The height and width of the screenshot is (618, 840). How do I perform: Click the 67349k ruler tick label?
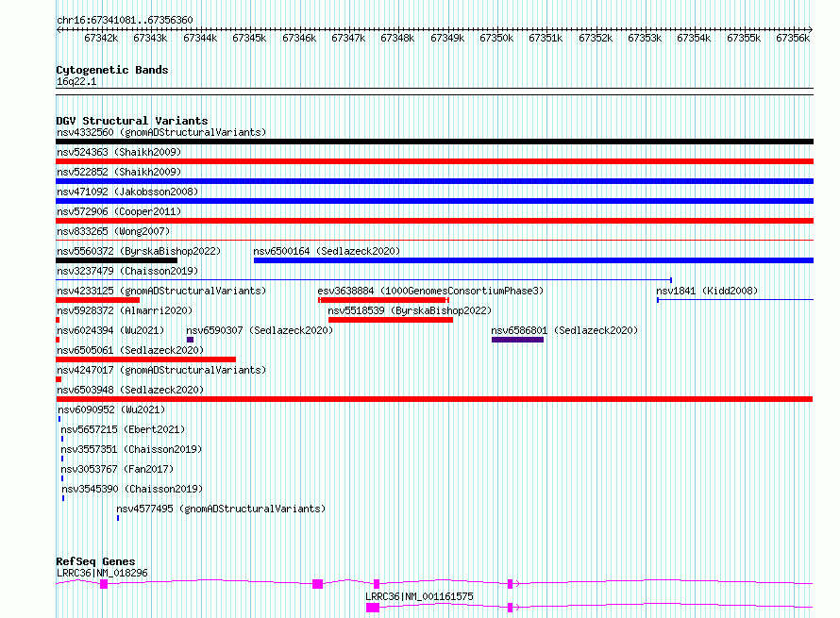447,39
